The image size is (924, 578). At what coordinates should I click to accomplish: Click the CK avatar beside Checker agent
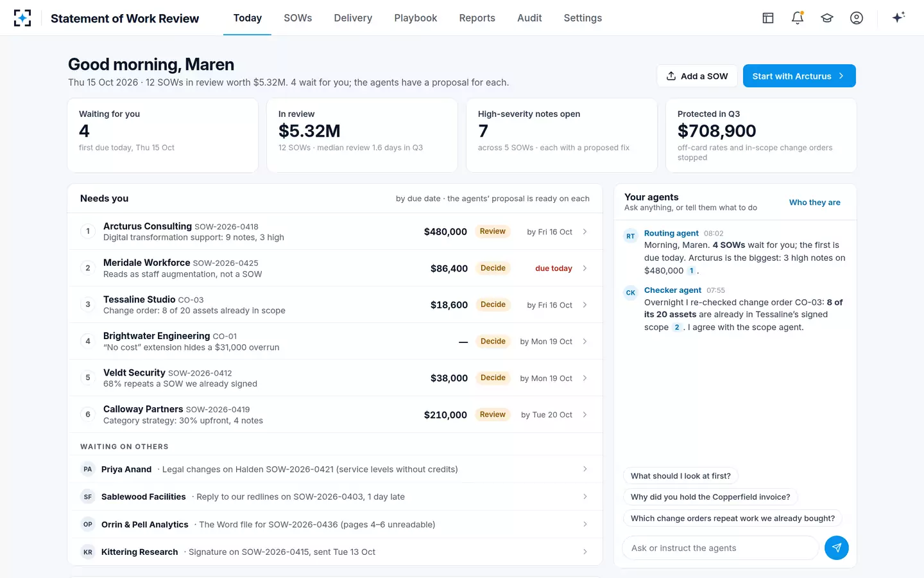coord(631,293)
